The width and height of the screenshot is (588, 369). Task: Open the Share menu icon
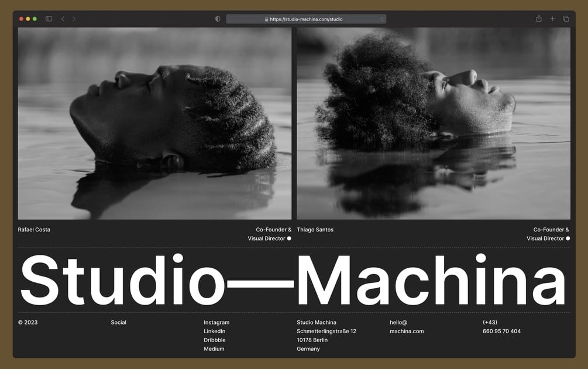[539, 18]
